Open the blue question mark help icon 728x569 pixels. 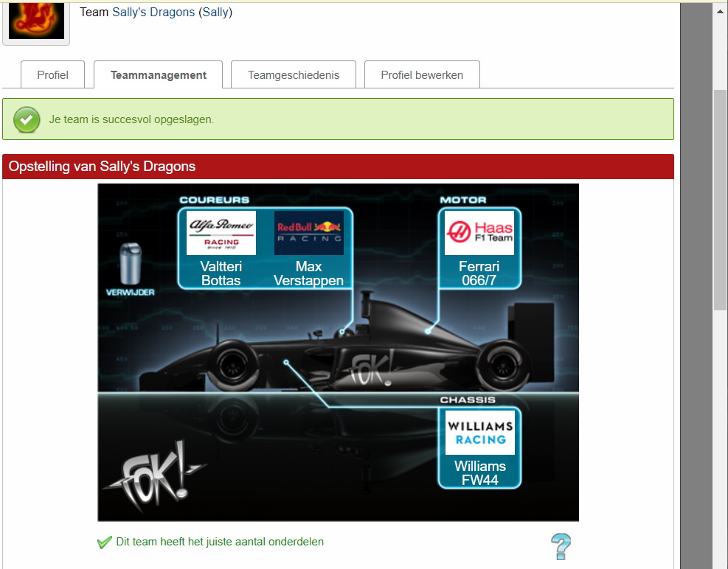coord(561,546)
